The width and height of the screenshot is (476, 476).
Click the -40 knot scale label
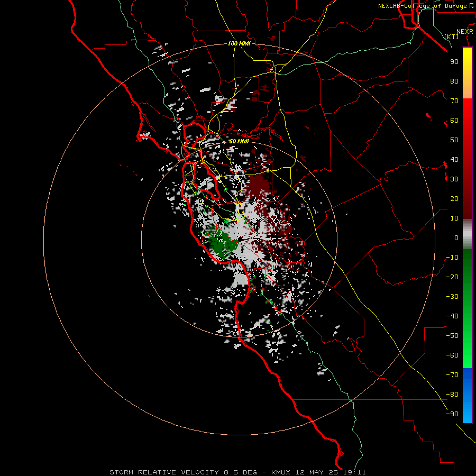[x=452, y=316]
